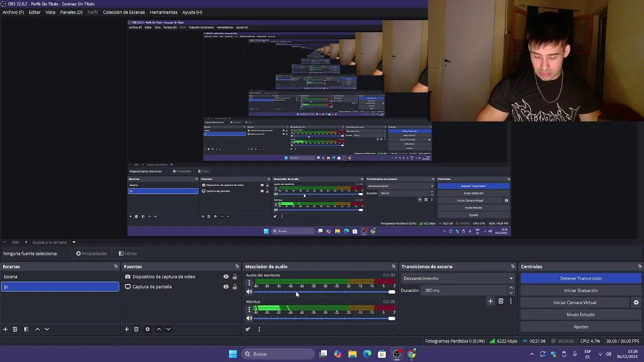Move scene down arrow in Escenas
This screenshot has height=362, width=644.
[47, 329]
